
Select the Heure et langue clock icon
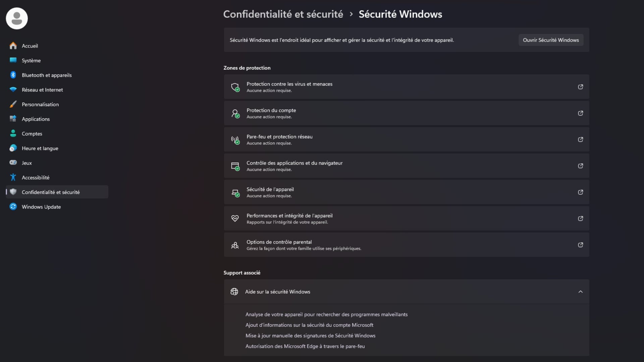13,148
